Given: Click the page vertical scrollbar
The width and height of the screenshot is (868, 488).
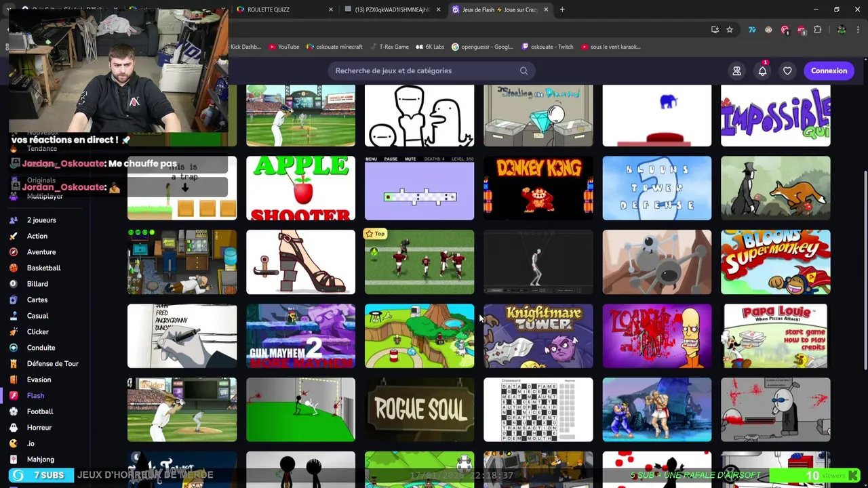Looking at the screenshot, I should pyautogui.click(x=865, y=270).
